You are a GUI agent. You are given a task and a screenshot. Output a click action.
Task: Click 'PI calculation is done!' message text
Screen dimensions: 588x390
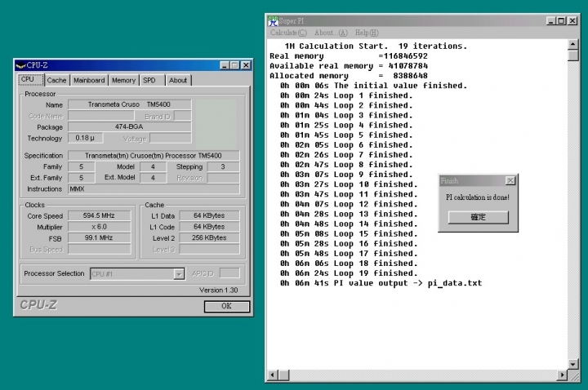[x=478, y=197]
